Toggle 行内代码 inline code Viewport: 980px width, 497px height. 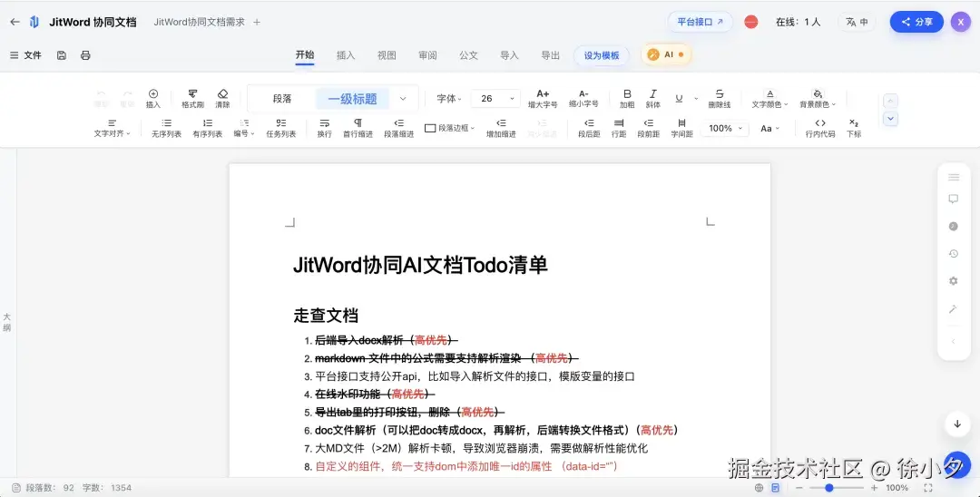coord(820,127)
